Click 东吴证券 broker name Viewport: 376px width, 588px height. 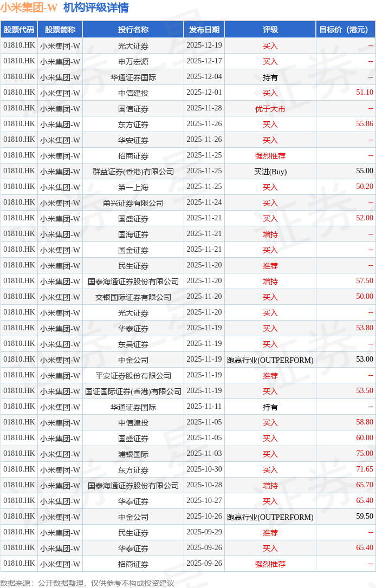coord(133,345)
